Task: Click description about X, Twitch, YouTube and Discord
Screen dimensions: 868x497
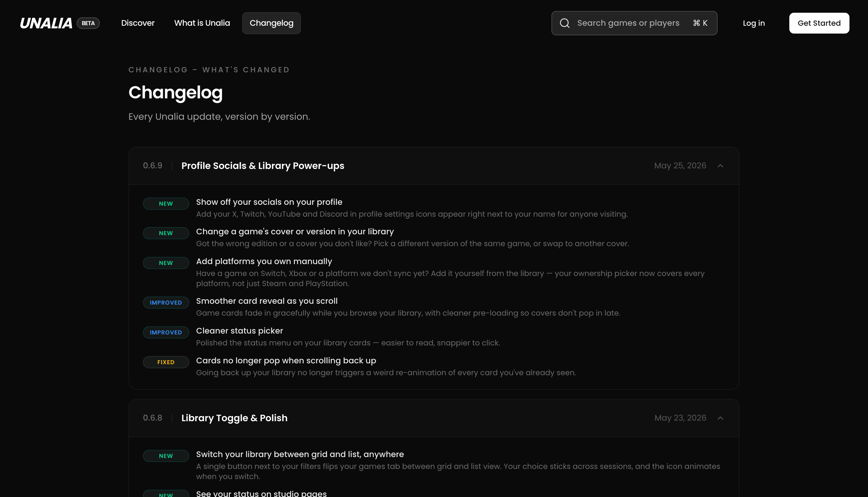Action: [412, 214]
